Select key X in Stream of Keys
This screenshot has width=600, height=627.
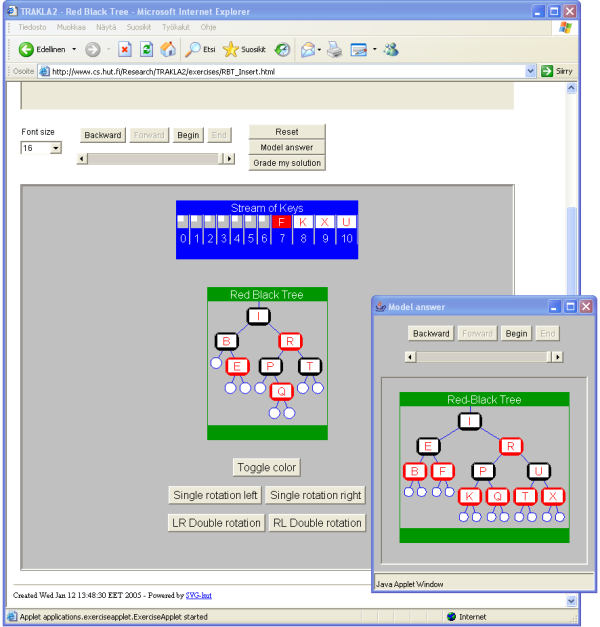pos(324,222)
